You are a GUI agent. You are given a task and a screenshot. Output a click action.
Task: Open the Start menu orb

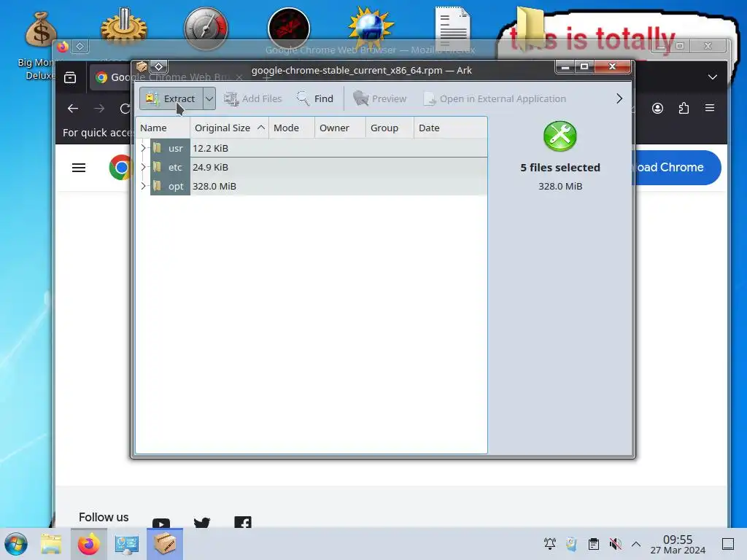[16, 544]
